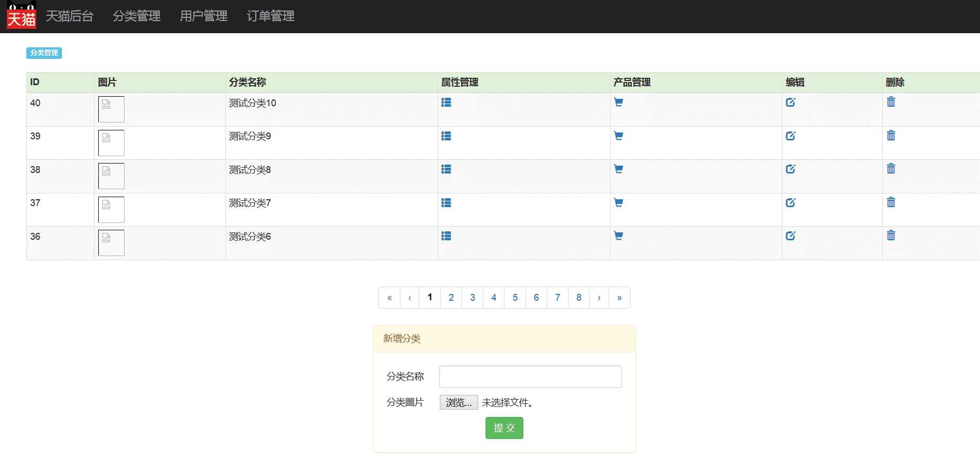Open product cart icon for 测试分类9
This screenshot has height=459, width=980.
click(x=618, y=136)
